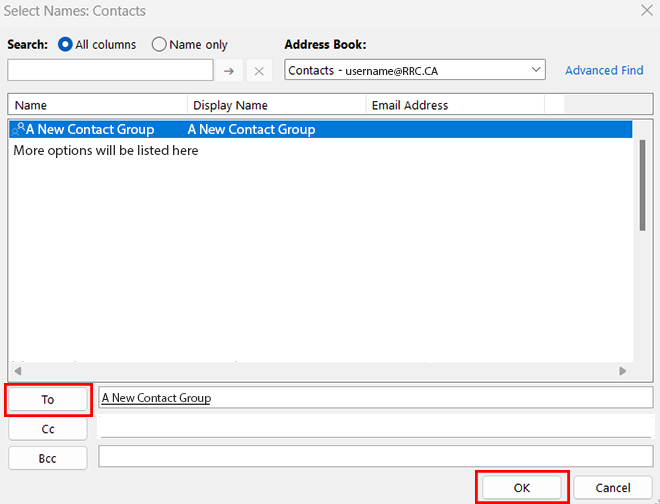Click into the Bcc recipients field

pos(375,457)
